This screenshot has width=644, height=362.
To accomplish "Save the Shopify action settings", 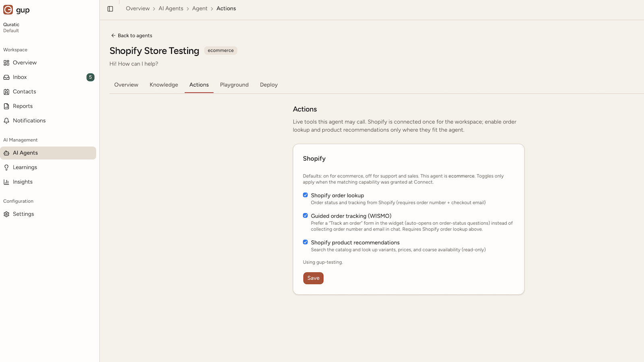I will pyautogui.click(x=314, y=278).
